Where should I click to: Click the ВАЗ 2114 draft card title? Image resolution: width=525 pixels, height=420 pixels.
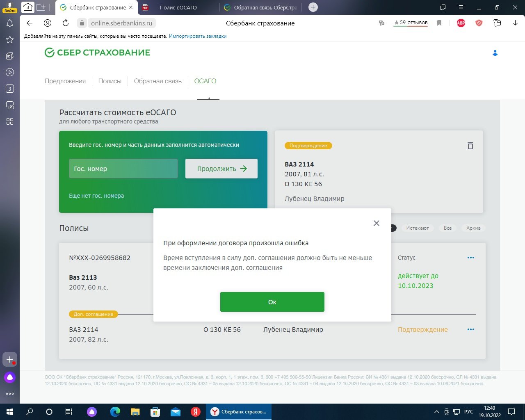[x=299, y=164]
